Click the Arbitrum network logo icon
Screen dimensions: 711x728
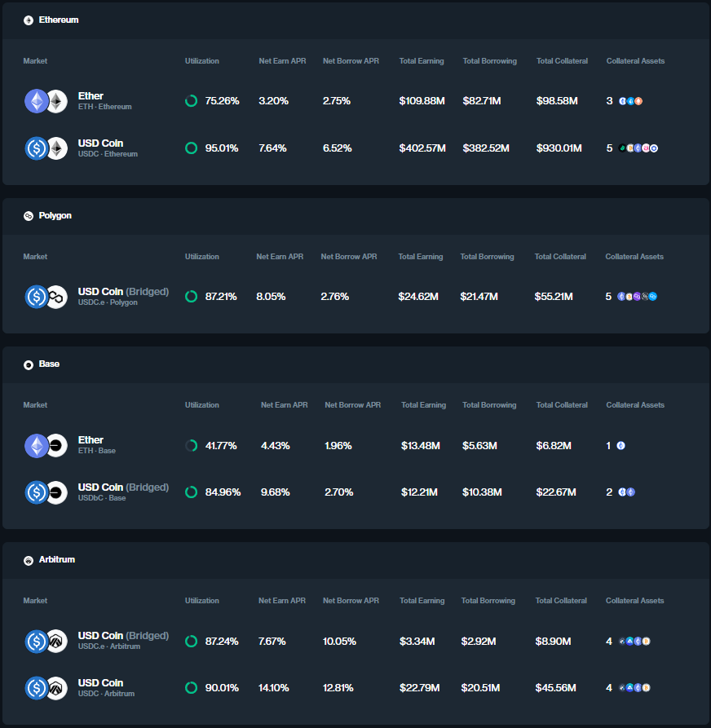pyautogui.click(x=29, y=560)
